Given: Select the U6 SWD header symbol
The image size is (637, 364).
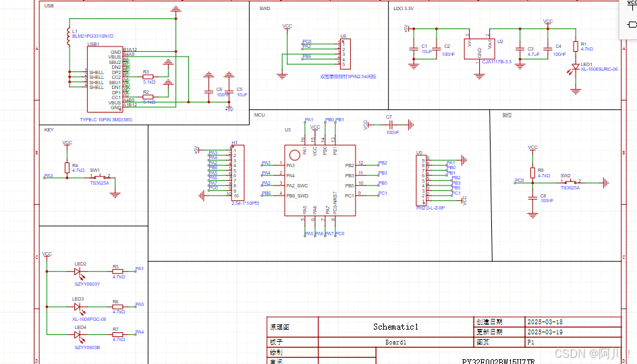Looking at the screenshot, I should (x=345, y=53).
